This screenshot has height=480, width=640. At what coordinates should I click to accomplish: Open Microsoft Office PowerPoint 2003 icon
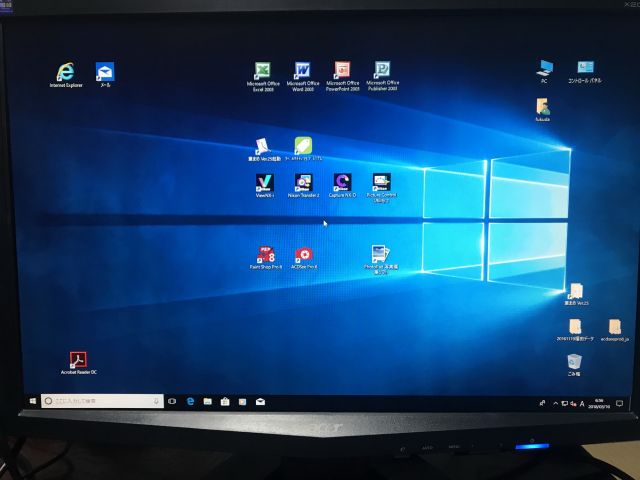pos(342,70)
